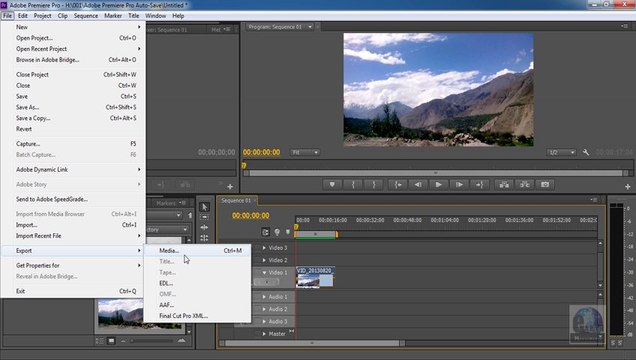Expand the Video 2 track

(264, 260)
